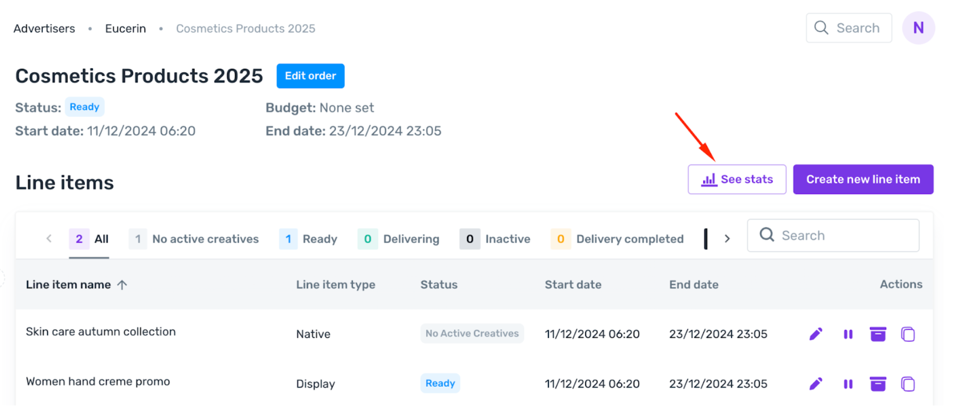Duplicate the Skin care autumn collection line item
The height and width of the screenshot is (415, 980).
point(908,334)
